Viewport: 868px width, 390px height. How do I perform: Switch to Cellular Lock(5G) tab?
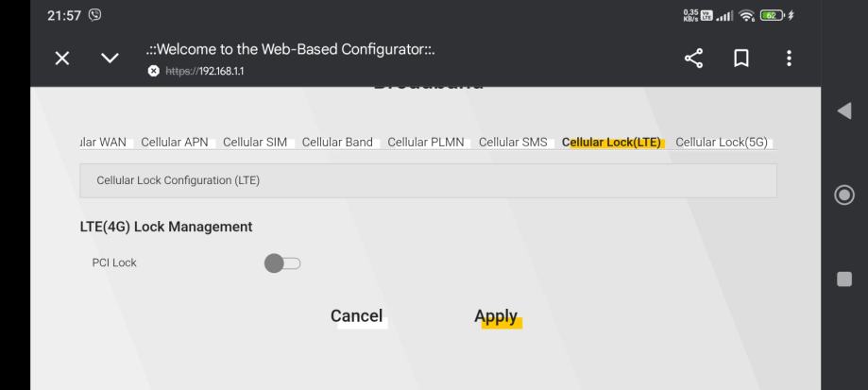point(722,143)
